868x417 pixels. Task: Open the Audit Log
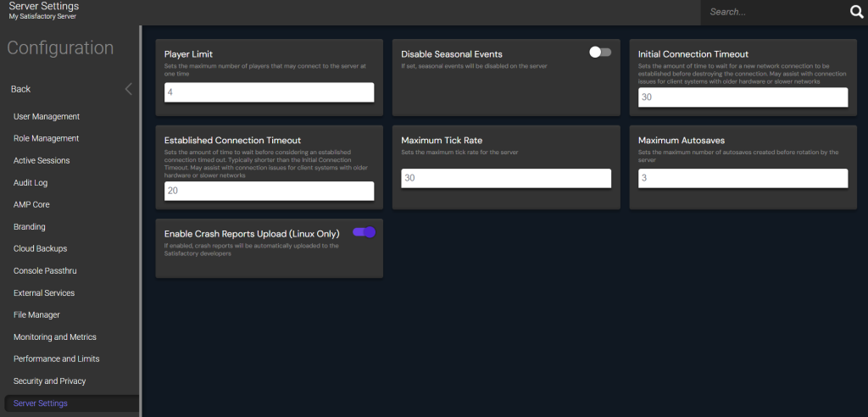coord(31,183)
